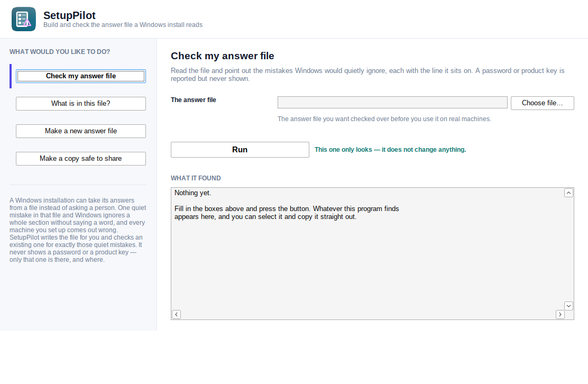
Task: Click the 'This one only looks' note
Action: [x=390, y=150]
